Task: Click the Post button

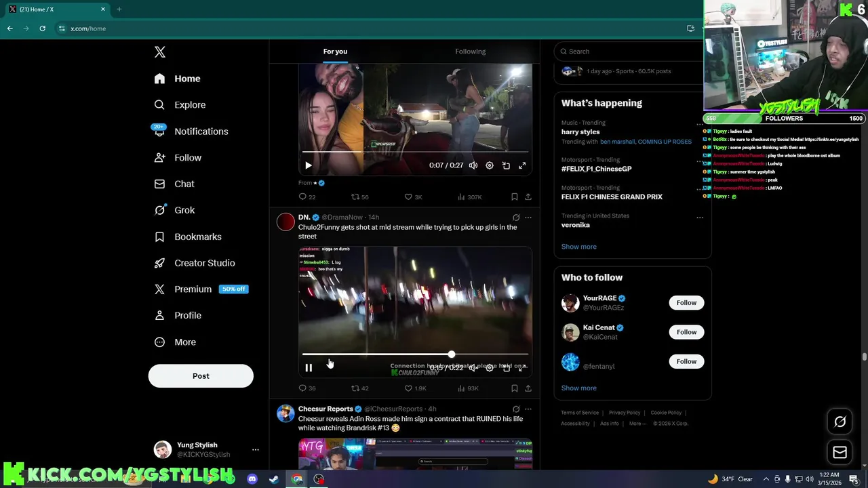Action: [x=201, y=375]
